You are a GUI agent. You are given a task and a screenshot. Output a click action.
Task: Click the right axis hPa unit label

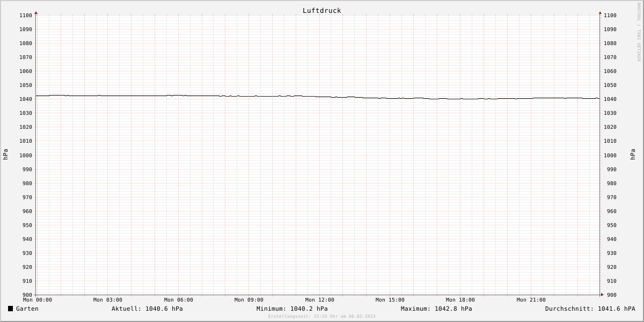pos(633,155)
